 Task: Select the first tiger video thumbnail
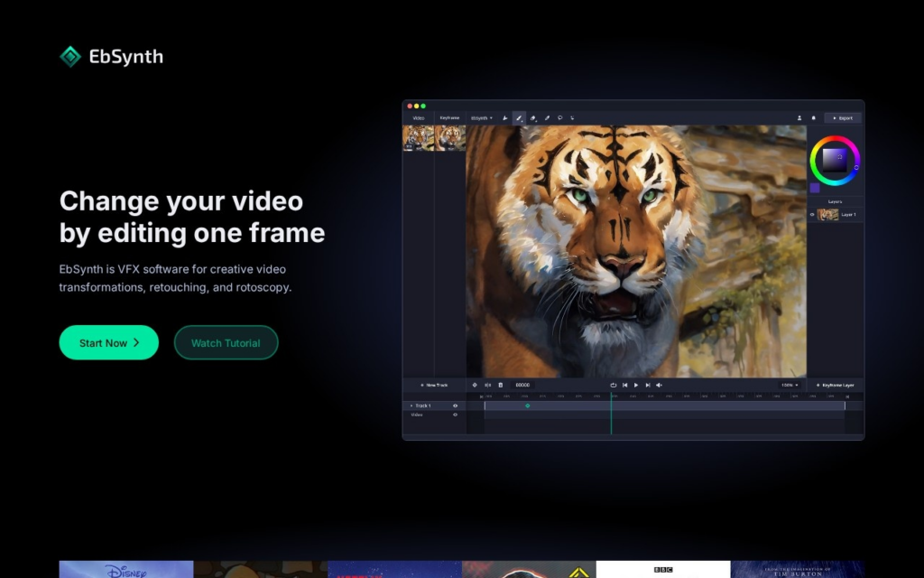[419, 138]
